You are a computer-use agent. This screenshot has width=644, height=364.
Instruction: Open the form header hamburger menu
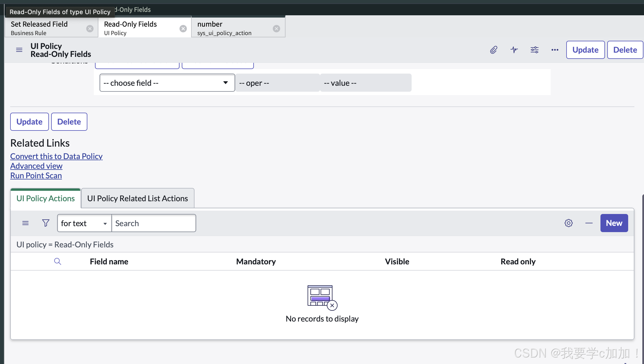[19, 50]
